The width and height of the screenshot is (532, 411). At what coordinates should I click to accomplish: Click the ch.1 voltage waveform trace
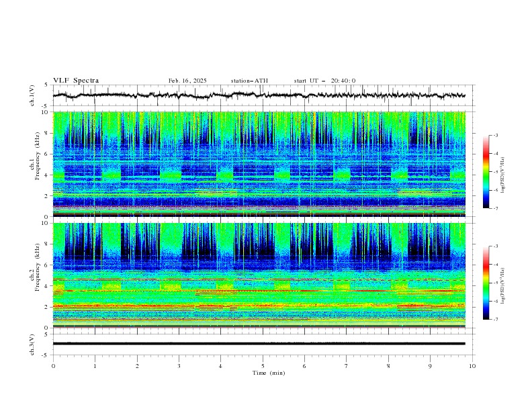259,95
